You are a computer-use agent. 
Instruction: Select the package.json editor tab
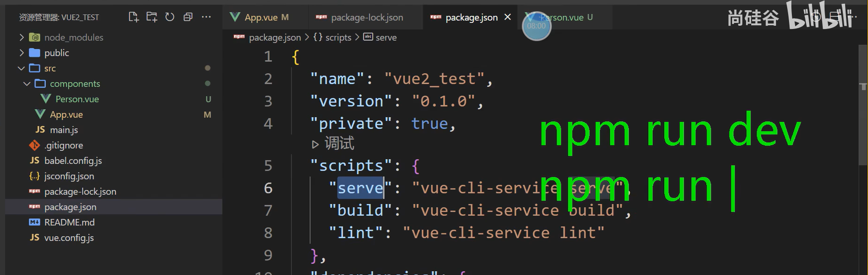(471, 17)
